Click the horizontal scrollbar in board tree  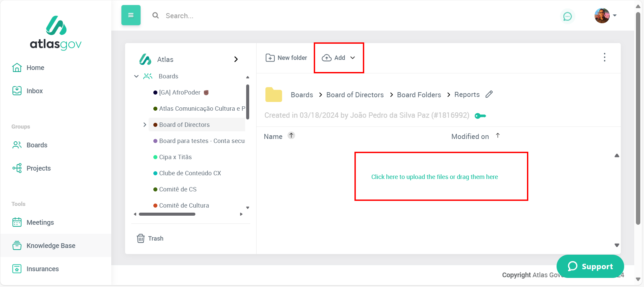point(167,214)
